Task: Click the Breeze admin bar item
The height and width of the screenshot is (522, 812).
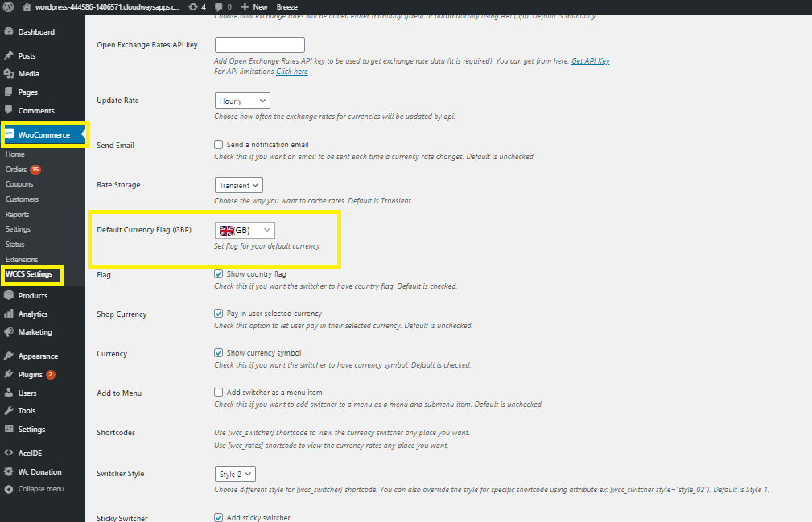Action: (286, 7)
